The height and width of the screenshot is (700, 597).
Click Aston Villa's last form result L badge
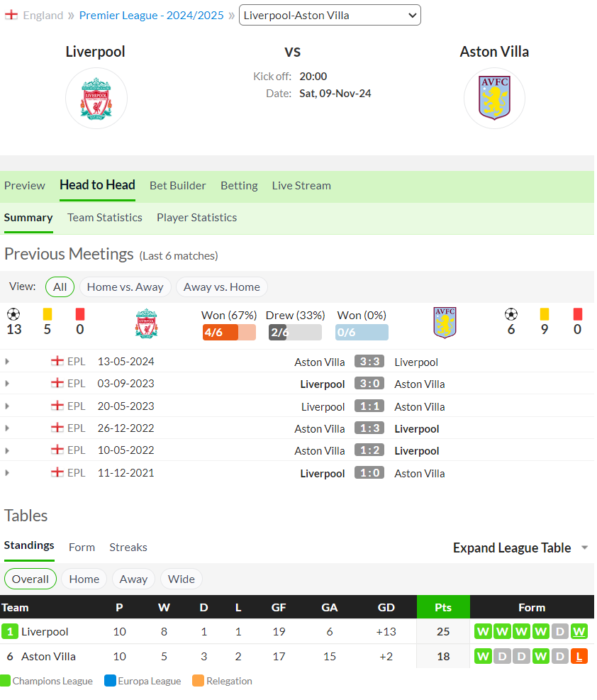coord(579,657)
